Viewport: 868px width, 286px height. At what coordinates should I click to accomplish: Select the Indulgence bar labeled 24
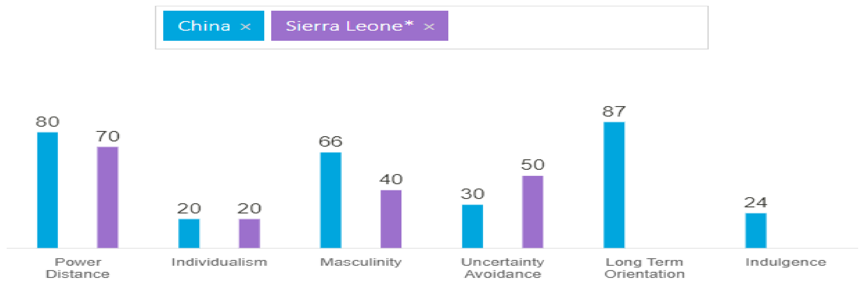[756, 230]
